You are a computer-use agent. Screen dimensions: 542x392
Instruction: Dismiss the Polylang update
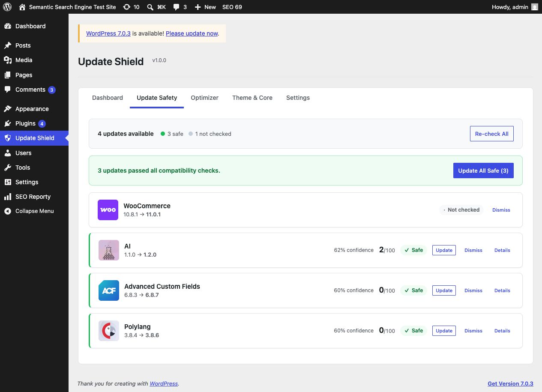[x=473, y=331]
